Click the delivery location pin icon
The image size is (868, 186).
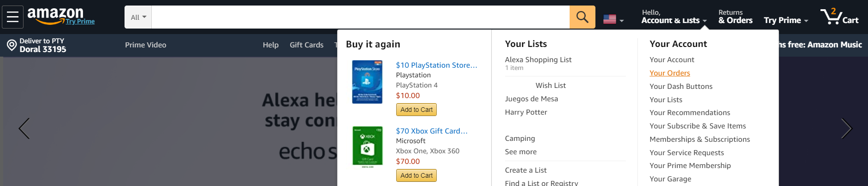click(x=12, y=45)
